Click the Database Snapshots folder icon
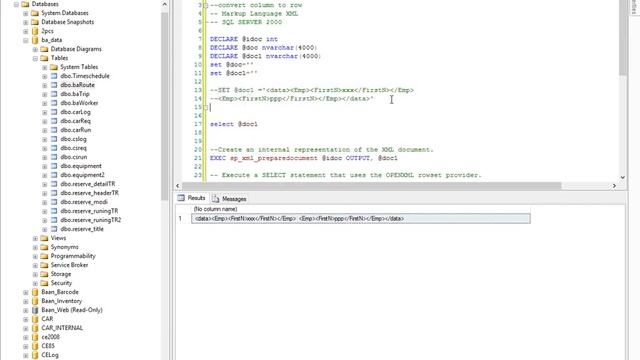 point(35,22)
